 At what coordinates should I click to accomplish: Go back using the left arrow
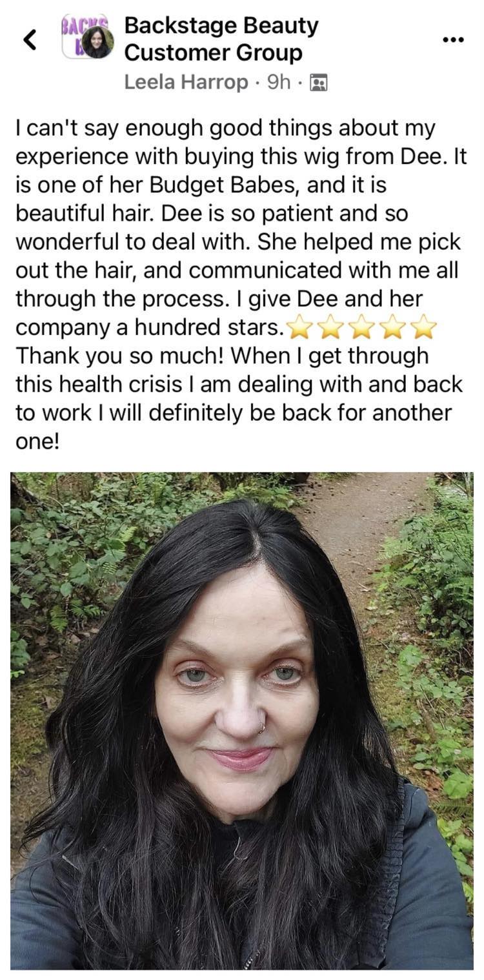click(30, 40)
